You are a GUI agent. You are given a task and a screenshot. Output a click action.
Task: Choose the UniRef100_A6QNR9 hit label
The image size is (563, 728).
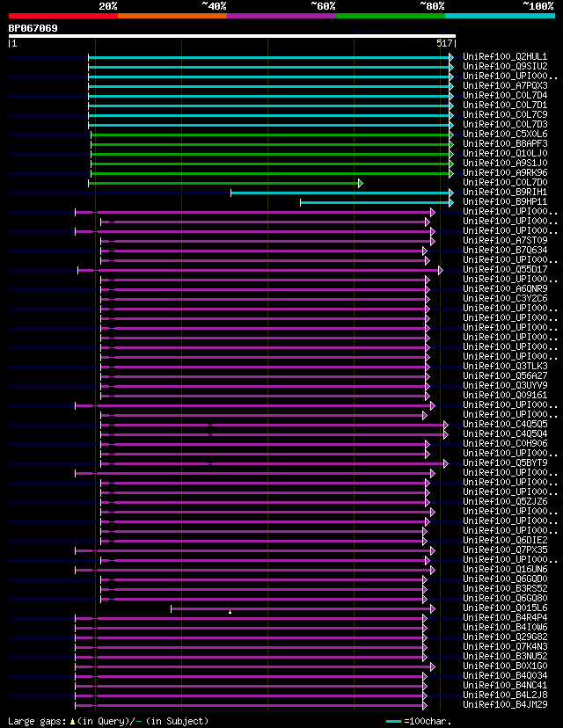click(x=505, y=288)
